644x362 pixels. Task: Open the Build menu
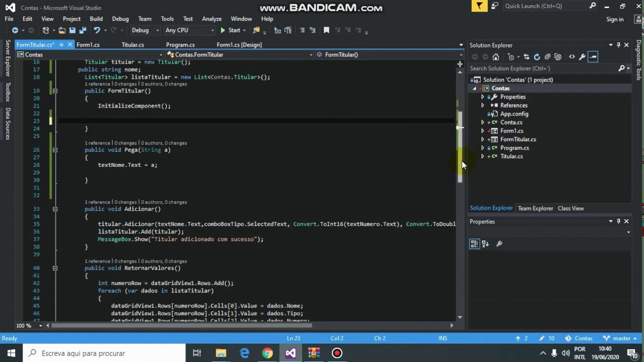click(x=96, y=19)
